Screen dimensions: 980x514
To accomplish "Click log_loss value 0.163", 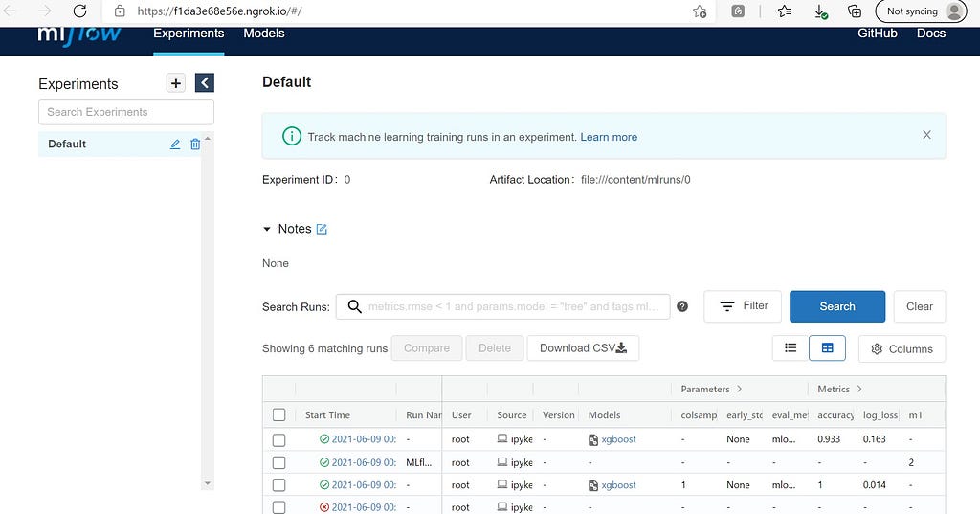I will pyautogui.click(x=875, y=439).
